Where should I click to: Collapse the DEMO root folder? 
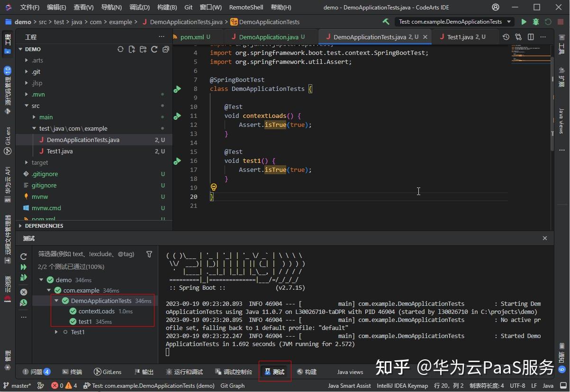[21, 49]
